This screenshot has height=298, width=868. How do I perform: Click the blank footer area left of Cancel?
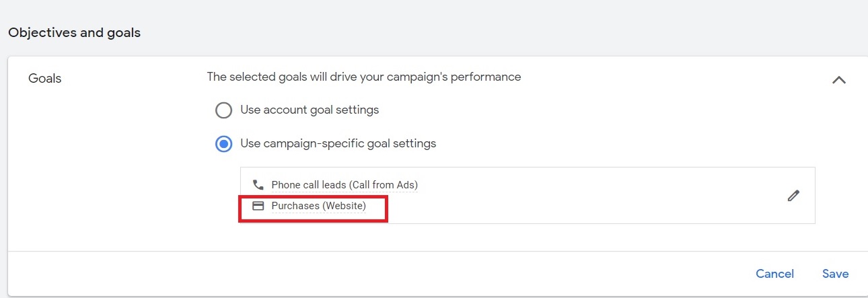tap(377, 274)
